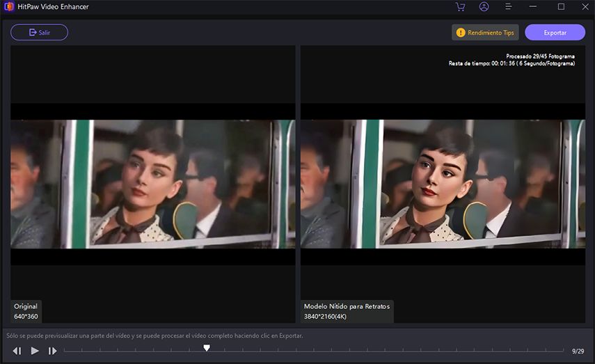Step forward to the next frame
Viewport: 595px width, 364px height.
[x=52, y=351]
